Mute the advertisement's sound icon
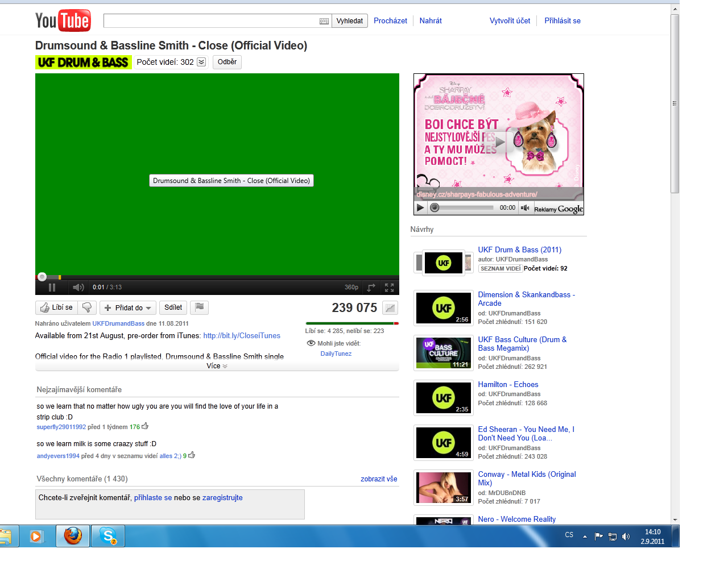The image size is (728, 582). pyautogui.click(x=525, y=208)
